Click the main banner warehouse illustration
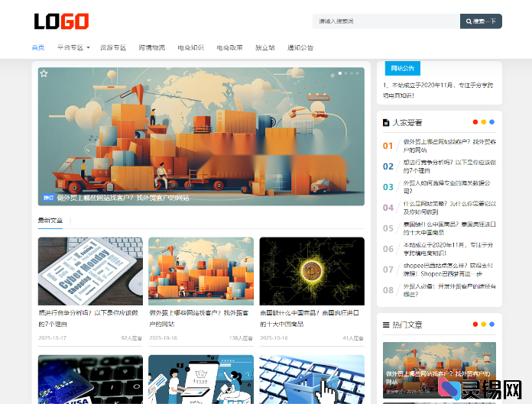The height and width of the screenshot is (410, 532). tap(201, 136)
